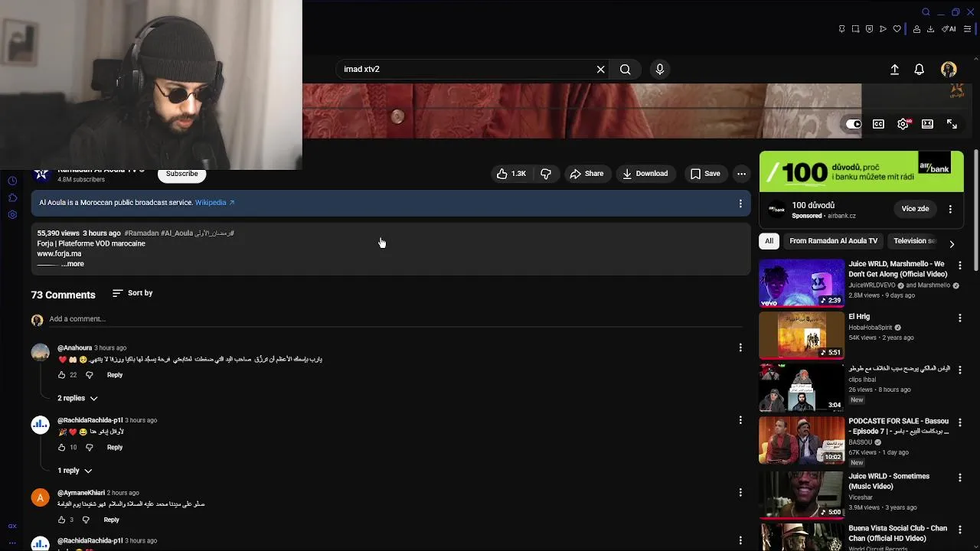Click the Share button
Screen dimensions: 980x551
(x=586, y=174)
